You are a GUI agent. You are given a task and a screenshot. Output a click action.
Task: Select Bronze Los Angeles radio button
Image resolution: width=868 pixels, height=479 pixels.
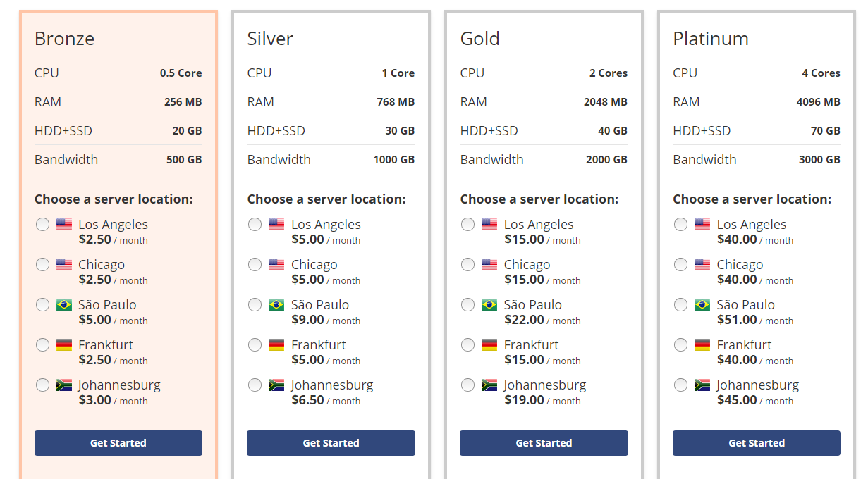coord(43,225)
